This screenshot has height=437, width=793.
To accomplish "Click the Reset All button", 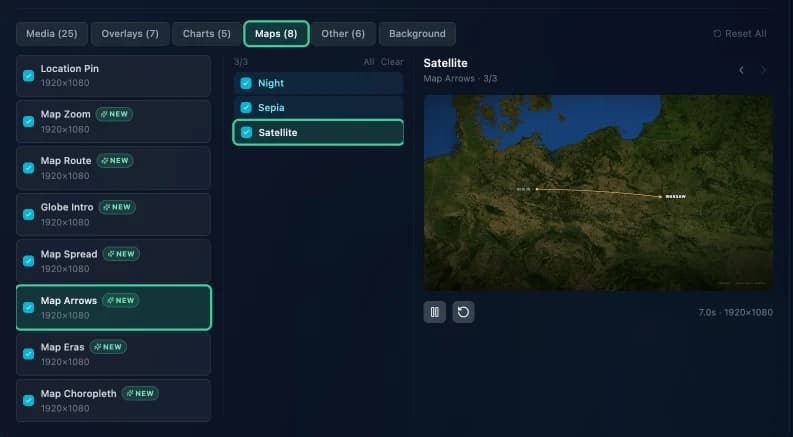I will 740,34.
